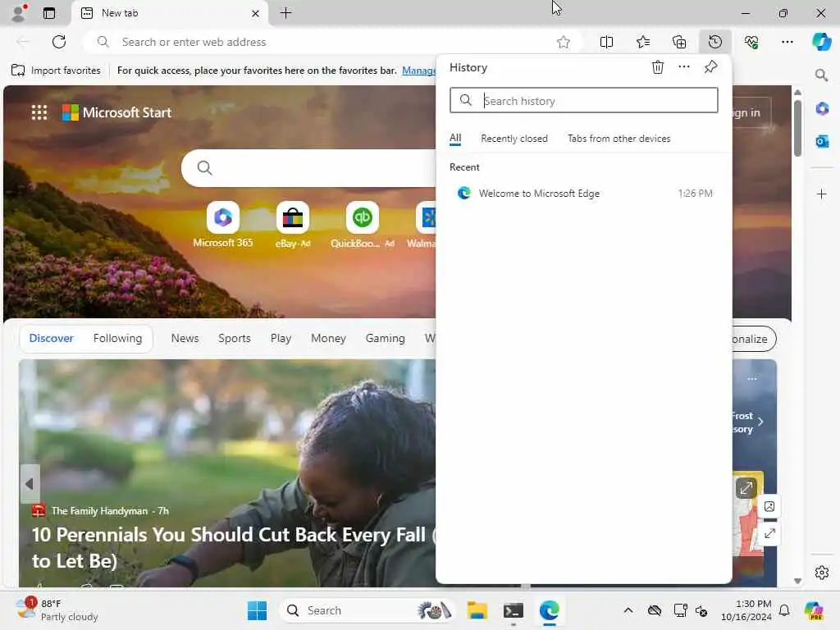Open Outlook in the sidebar
This screenshot has width=840, height=630.
click(822, 141)
